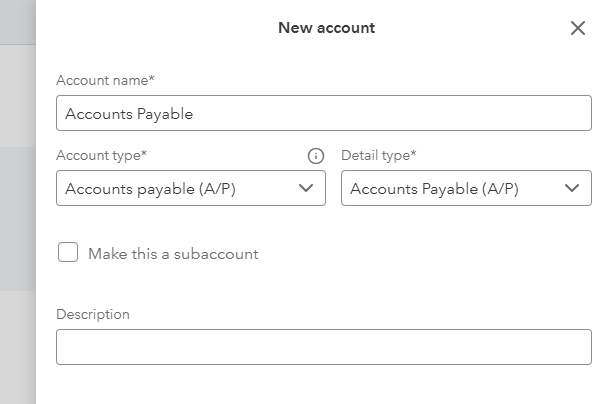Click the Account type chevron arrow
The image size is (602, 404).
pyautogui.click(x=306, y=188)
